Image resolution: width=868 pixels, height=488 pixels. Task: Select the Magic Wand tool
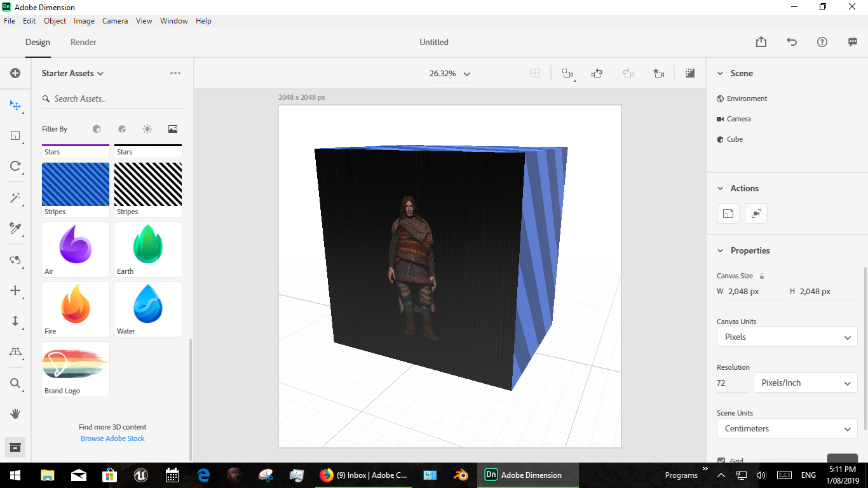pyautogui.click(x=15, y=198)
